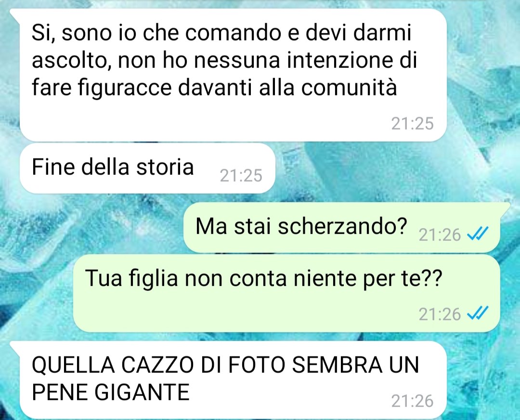Click blue read checkmarks on 'Ma stai scherzando?'

coord(478,235)
